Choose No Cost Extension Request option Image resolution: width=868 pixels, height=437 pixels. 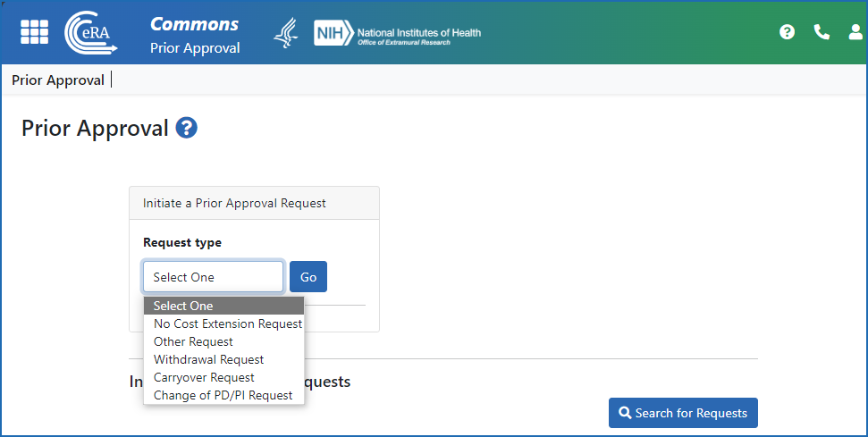coord(228,324)
